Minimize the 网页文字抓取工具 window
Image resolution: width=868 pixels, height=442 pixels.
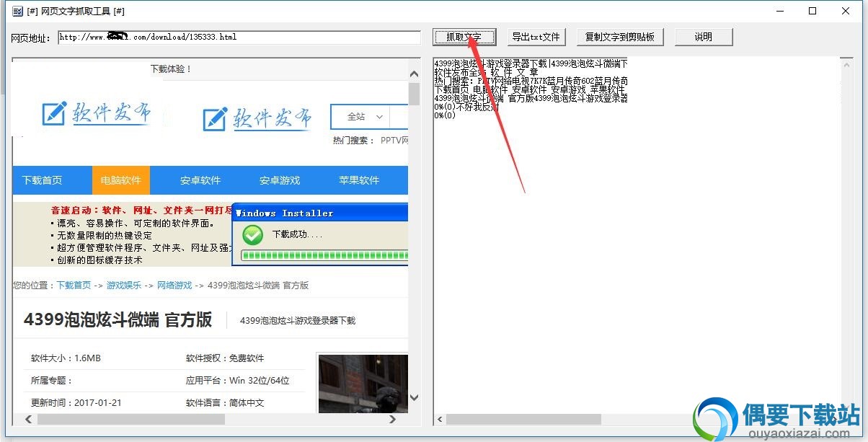(x=779, y=11)
